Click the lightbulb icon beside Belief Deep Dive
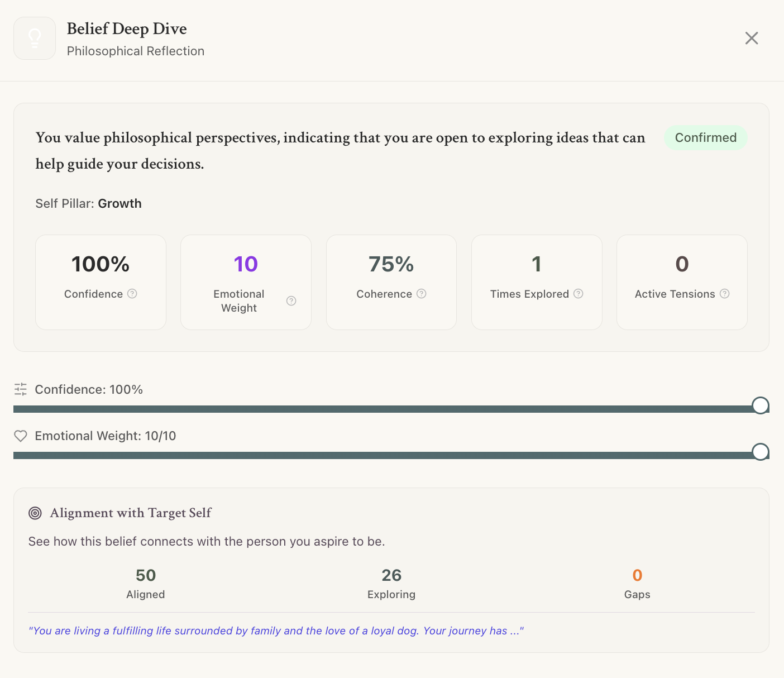 (35, 38)
